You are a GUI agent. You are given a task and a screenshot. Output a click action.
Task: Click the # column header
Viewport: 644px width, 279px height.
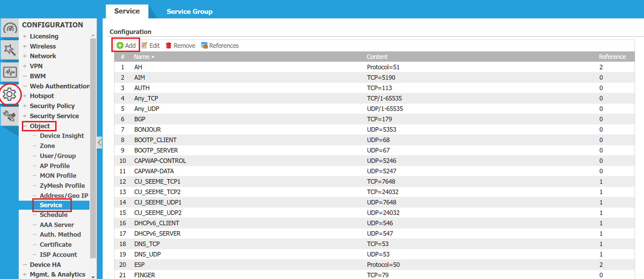pyautogui.click(x=122, y=56)
